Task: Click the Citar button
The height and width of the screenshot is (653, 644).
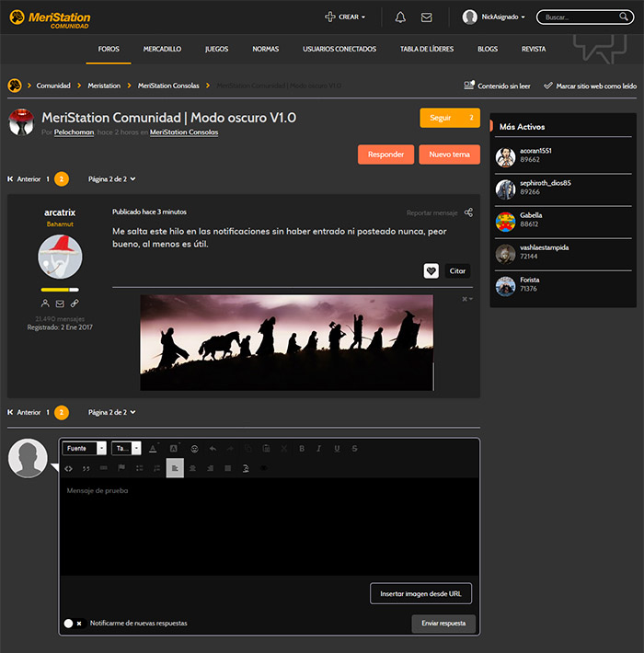Action: 457,270
